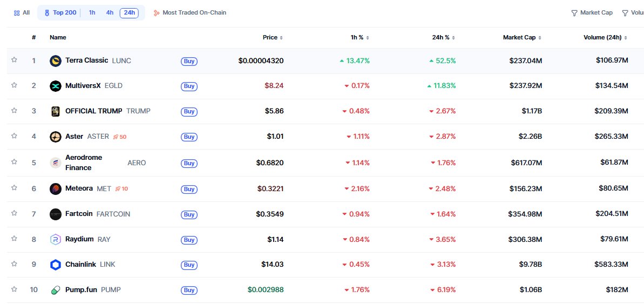Click Meteora coin logo
Screen dimensions: 644x304
click(56, 189)
